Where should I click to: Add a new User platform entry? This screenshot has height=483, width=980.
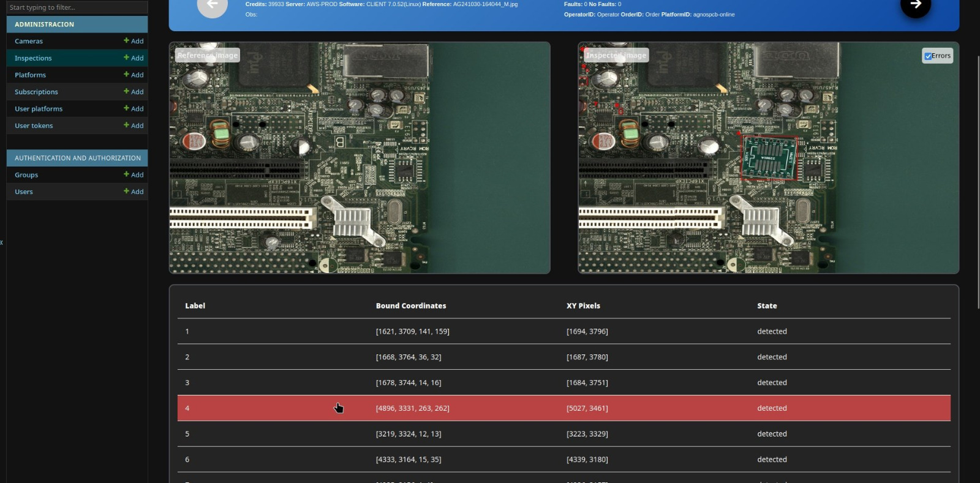click(x=134, y=108)
